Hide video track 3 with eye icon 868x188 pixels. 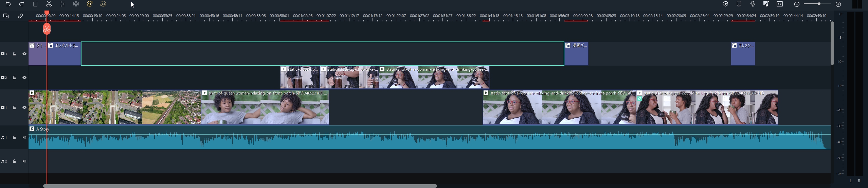(24, 54)
